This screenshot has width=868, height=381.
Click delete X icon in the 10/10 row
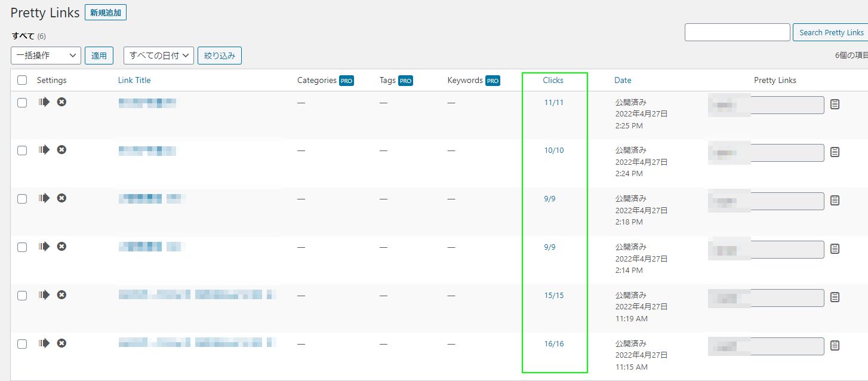(61, 149)
